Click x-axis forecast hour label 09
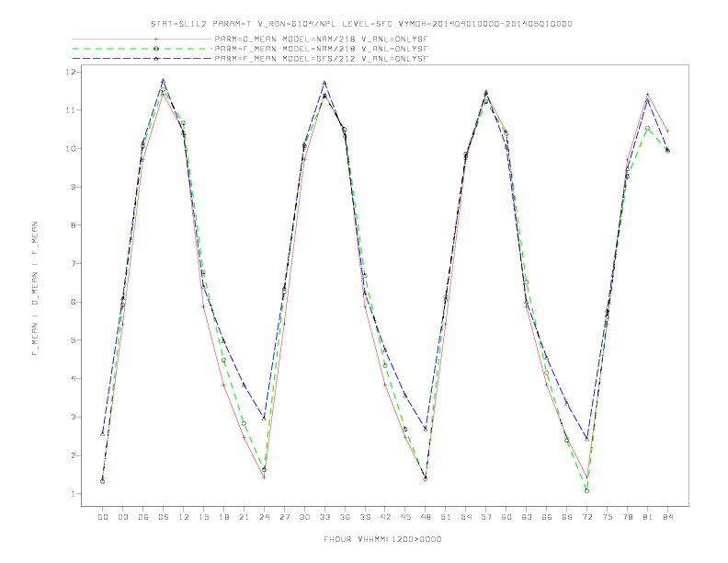Screen dimensions: 728x563 tap(163, 517)
